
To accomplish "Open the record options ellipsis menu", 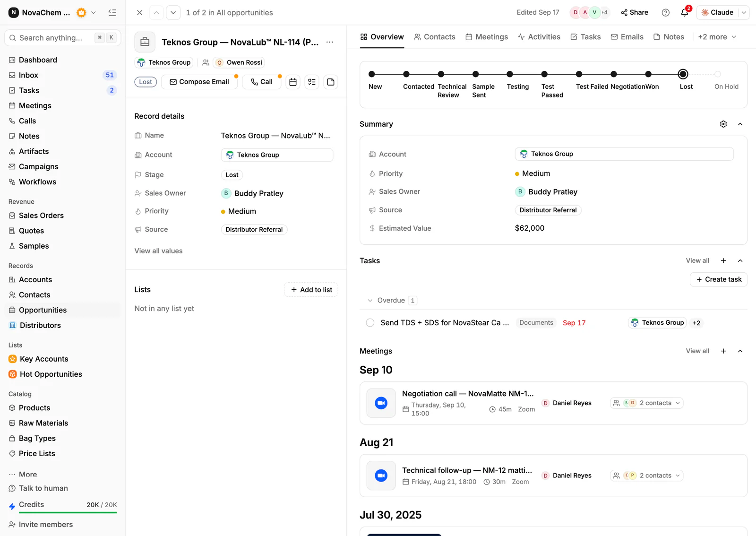I will tap(329, 42).
